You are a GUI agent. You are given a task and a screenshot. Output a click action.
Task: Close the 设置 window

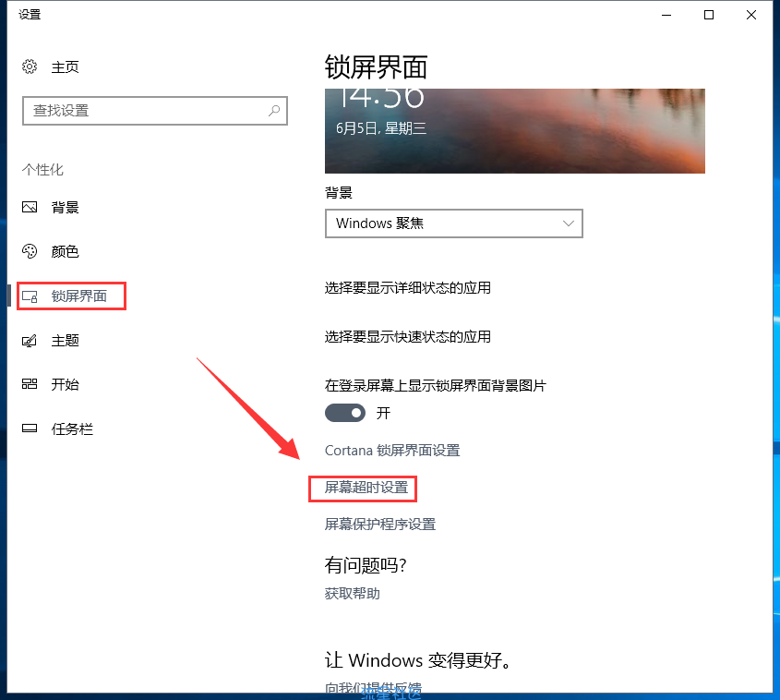(x=751, y=15)
